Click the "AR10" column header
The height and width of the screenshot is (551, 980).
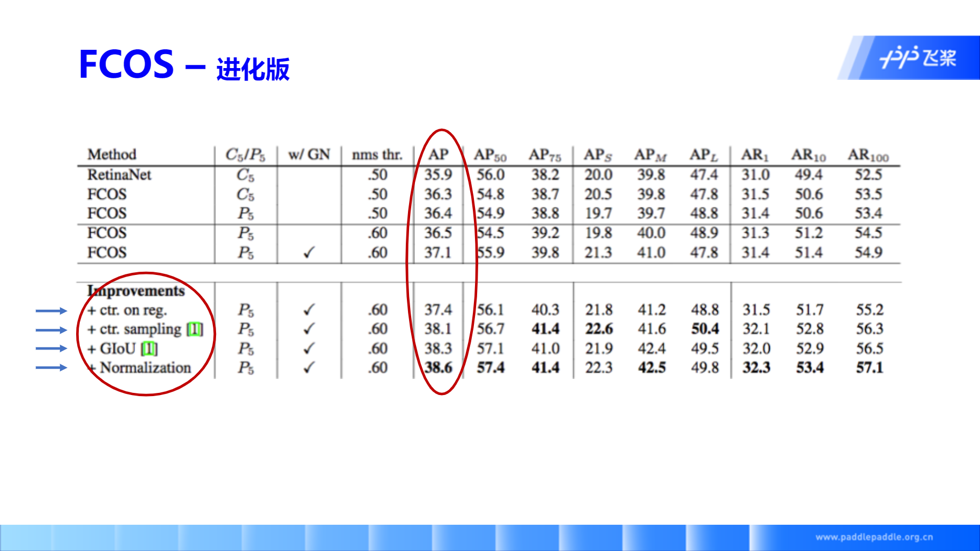[x=808, y=155]
